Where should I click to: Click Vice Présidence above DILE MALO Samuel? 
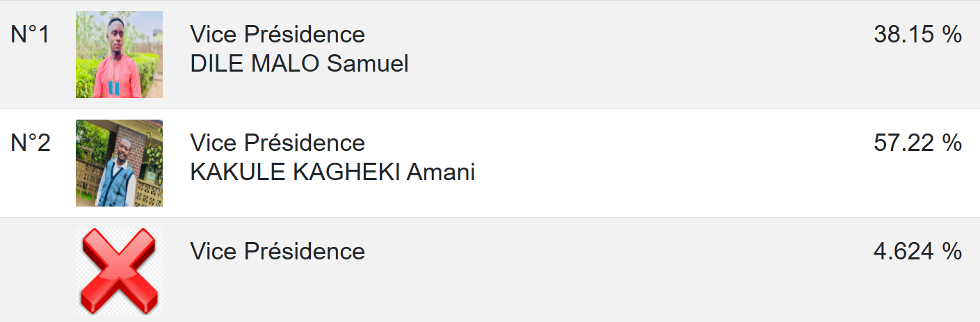pyautogui.click(x=277, y=34)
